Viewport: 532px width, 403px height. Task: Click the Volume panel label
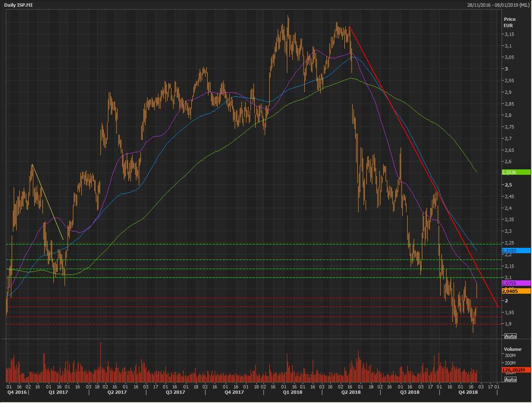click(x=512, y=349)
